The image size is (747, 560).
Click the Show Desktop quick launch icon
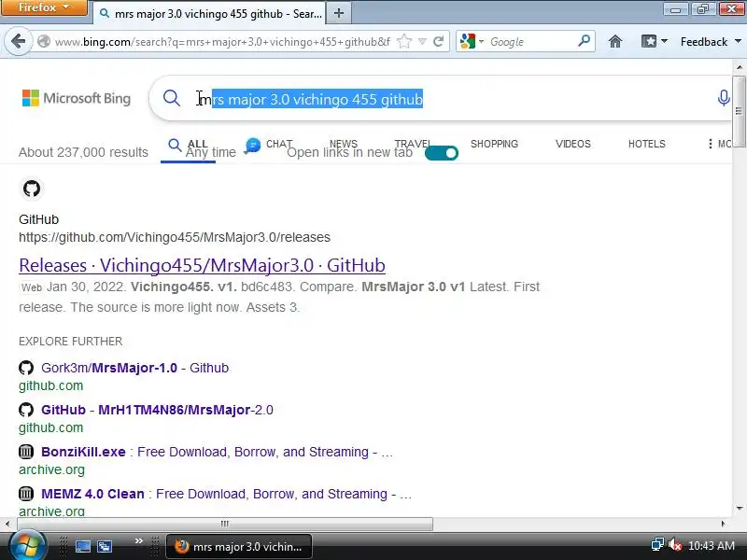tap(82, 546)
